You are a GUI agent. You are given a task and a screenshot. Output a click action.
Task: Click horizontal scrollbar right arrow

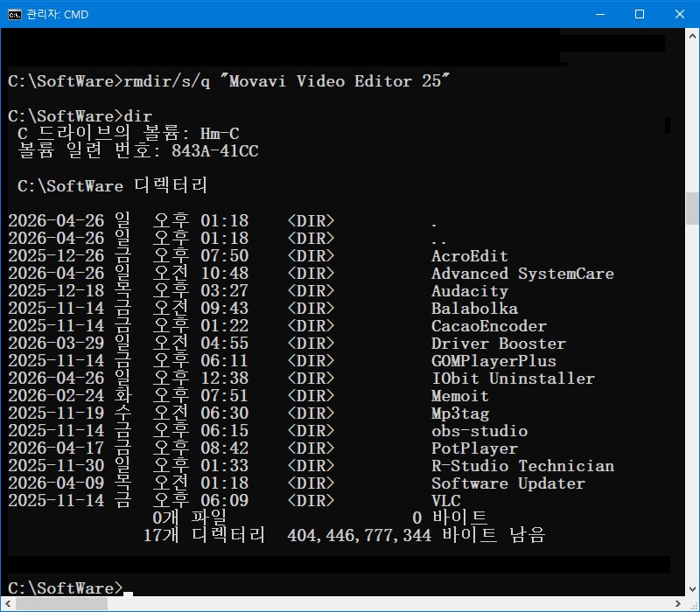point(677,604)
